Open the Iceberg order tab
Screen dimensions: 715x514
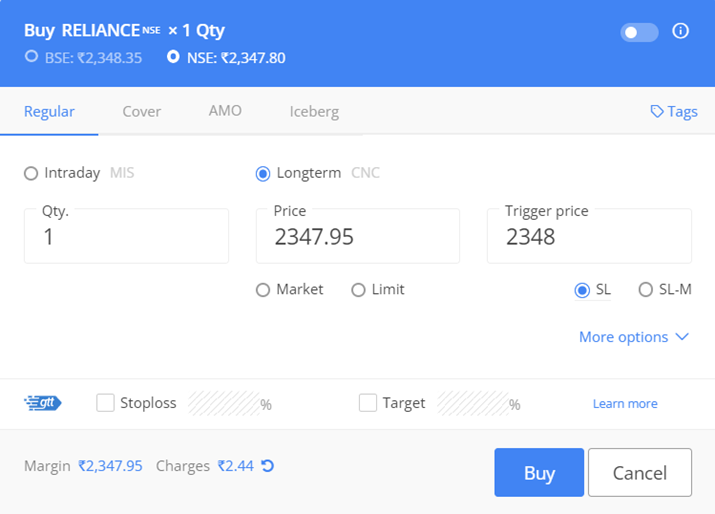tap(314, 112)
